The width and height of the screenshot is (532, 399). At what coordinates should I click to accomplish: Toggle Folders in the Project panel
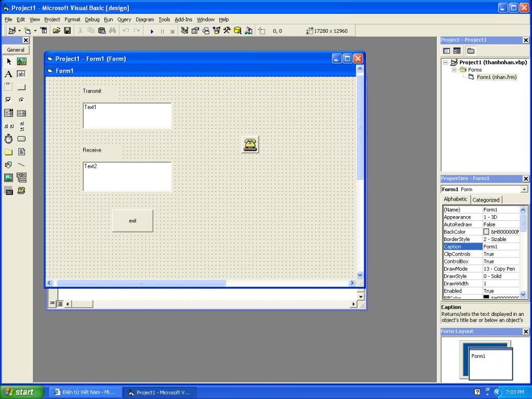click(471, 51)
